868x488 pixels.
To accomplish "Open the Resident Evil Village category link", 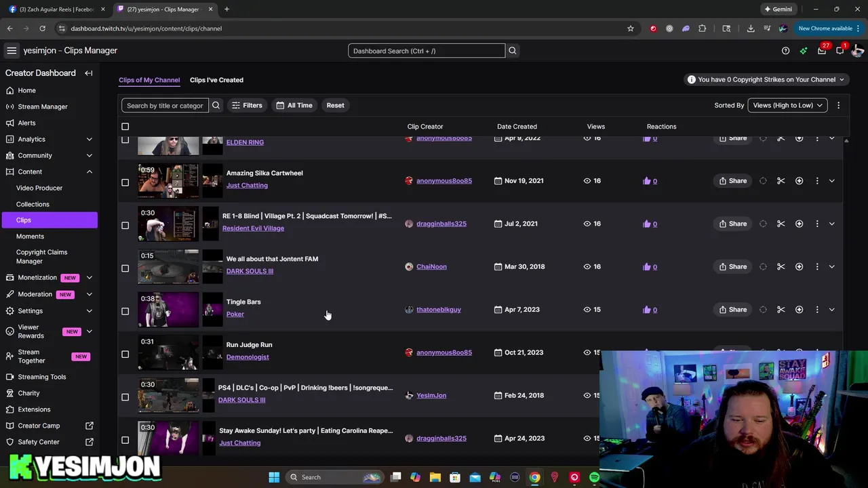I will pyautogui.click(x=253, y=228).
